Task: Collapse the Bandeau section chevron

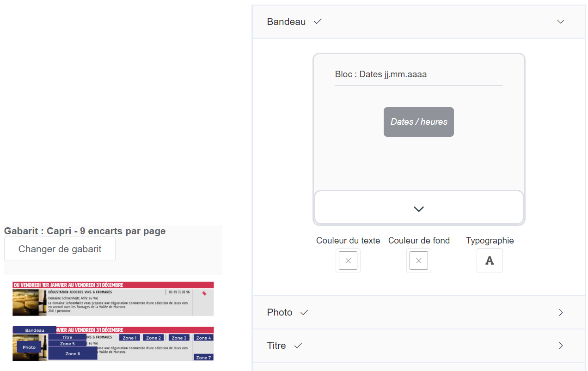Action: point(561,22)
